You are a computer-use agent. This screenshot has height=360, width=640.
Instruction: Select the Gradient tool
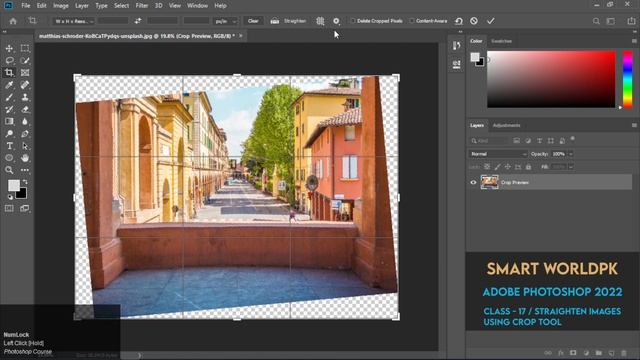click(9, 121)
